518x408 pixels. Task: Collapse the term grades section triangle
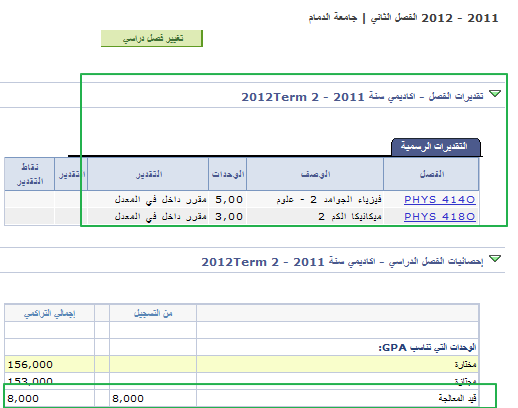pos(495,94)
